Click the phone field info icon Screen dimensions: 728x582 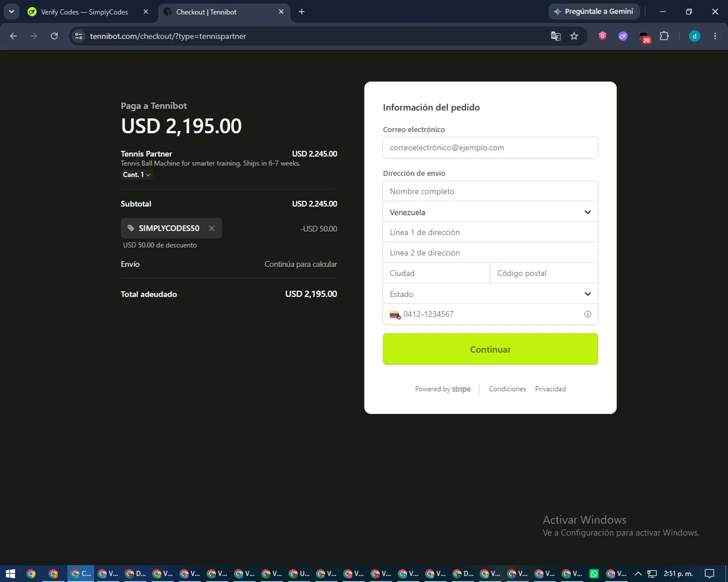coord(588,314)
